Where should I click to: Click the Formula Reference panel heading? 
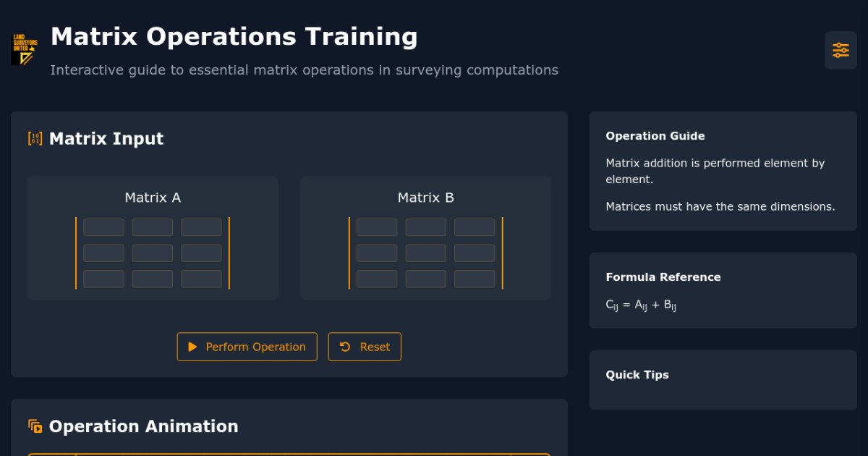(x=663, y=277)
